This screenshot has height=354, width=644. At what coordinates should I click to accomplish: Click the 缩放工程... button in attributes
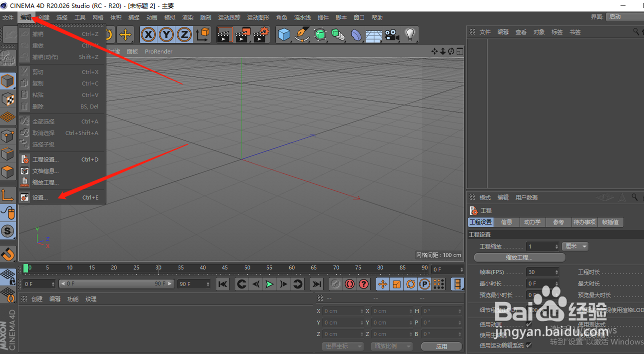pos(520,257)
